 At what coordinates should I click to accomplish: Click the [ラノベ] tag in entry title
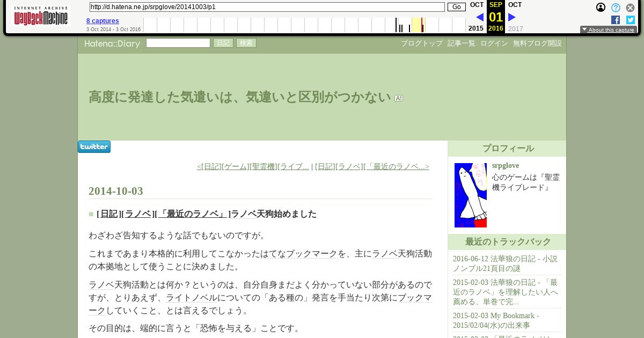pos(137,214)
